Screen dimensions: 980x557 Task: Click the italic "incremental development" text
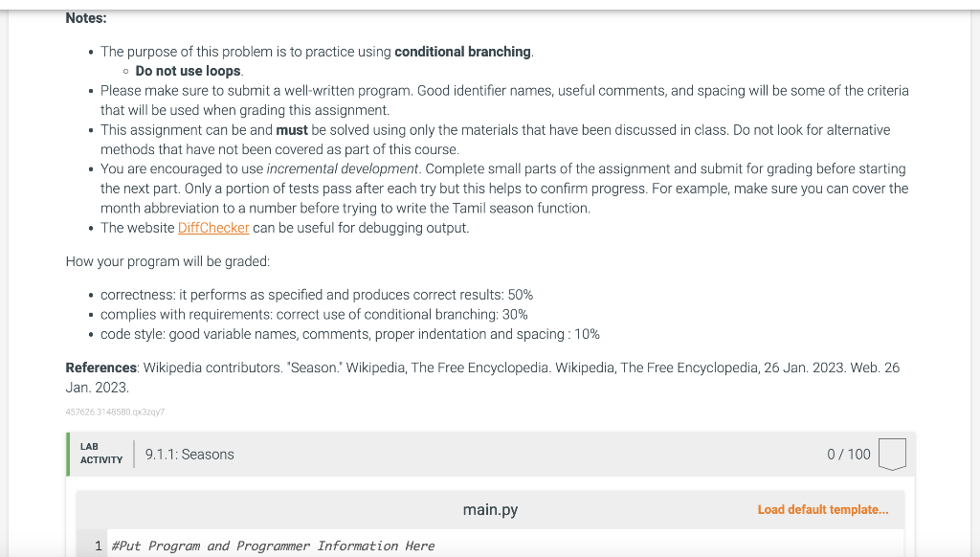click(x=342, y=168)
